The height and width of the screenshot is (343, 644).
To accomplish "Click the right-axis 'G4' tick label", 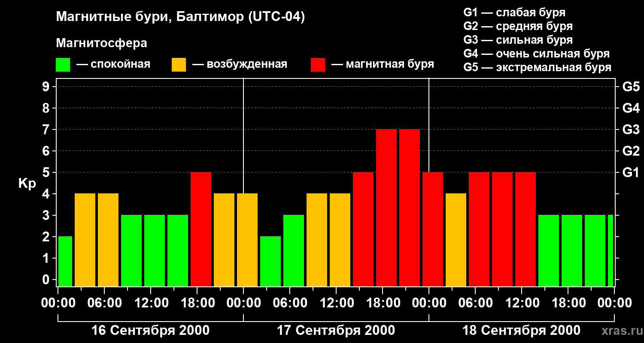I will 631,108.
